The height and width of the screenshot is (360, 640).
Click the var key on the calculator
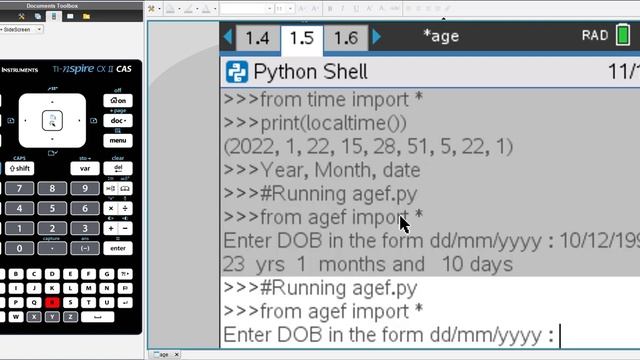click(x=84, y=168)
